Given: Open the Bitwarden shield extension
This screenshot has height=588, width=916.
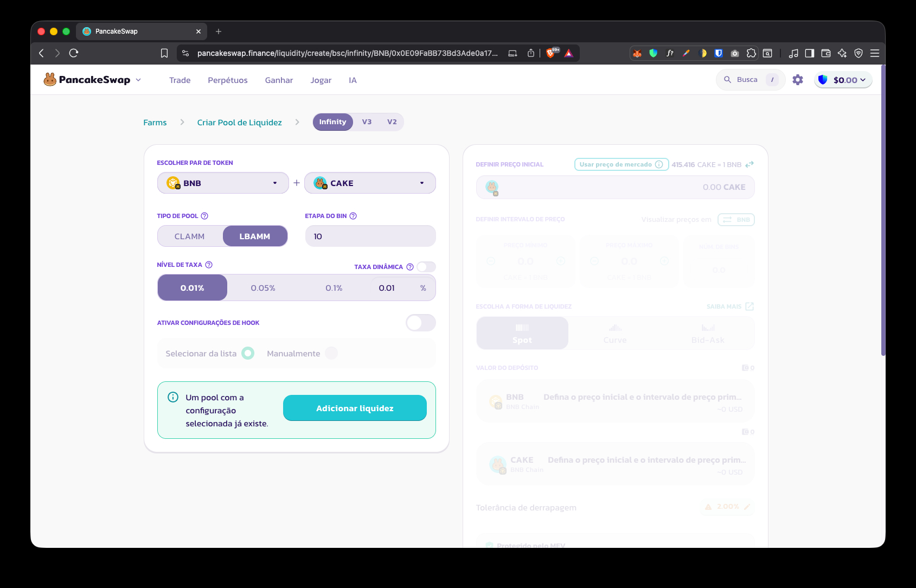Looking at the screenshot, I should [719, 53].
